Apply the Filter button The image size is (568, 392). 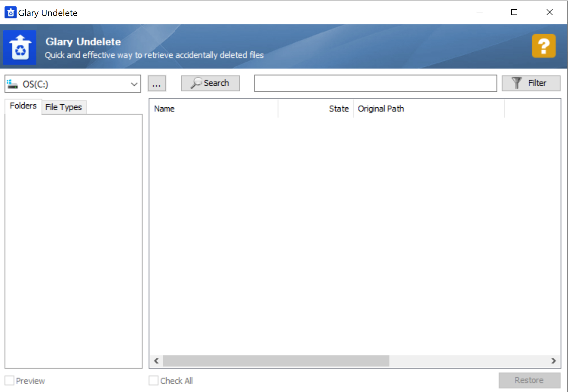[x=531, y=83]
